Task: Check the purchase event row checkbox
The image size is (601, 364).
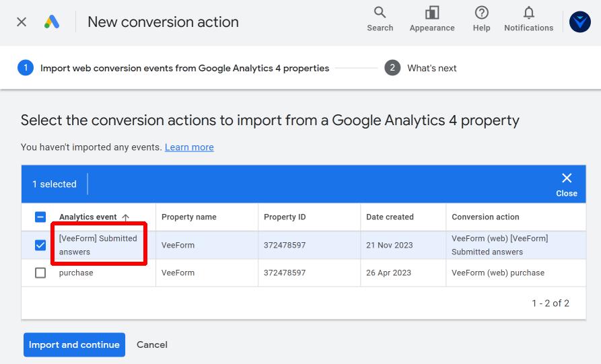Action: pos(40,272)
